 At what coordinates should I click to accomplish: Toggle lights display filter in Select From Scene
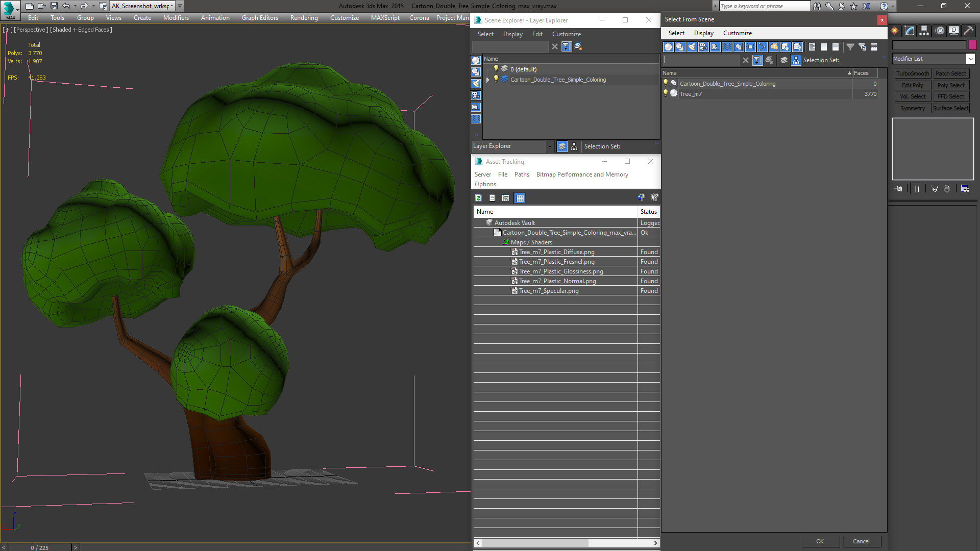click(x=692, y=47)
